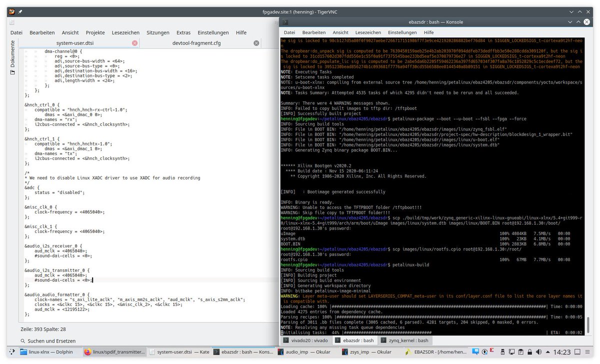Screen dimensions: 600x364
Task: Click the search magnifier icon in Kate
Action: pyautogui.click(x=23, y=341)
